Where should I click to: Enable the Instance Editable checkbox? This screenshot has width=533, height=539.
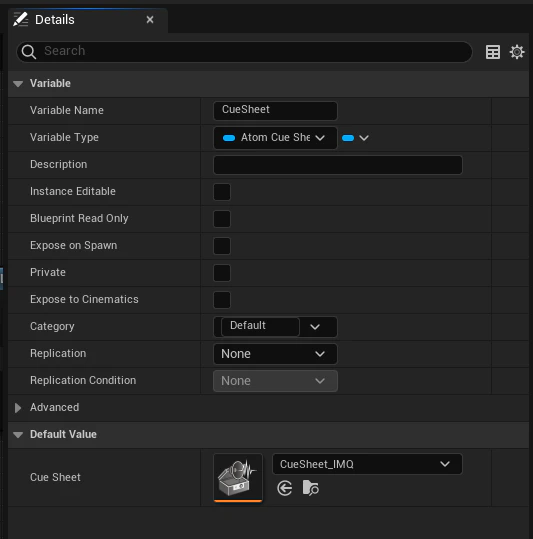click(222, 192)
